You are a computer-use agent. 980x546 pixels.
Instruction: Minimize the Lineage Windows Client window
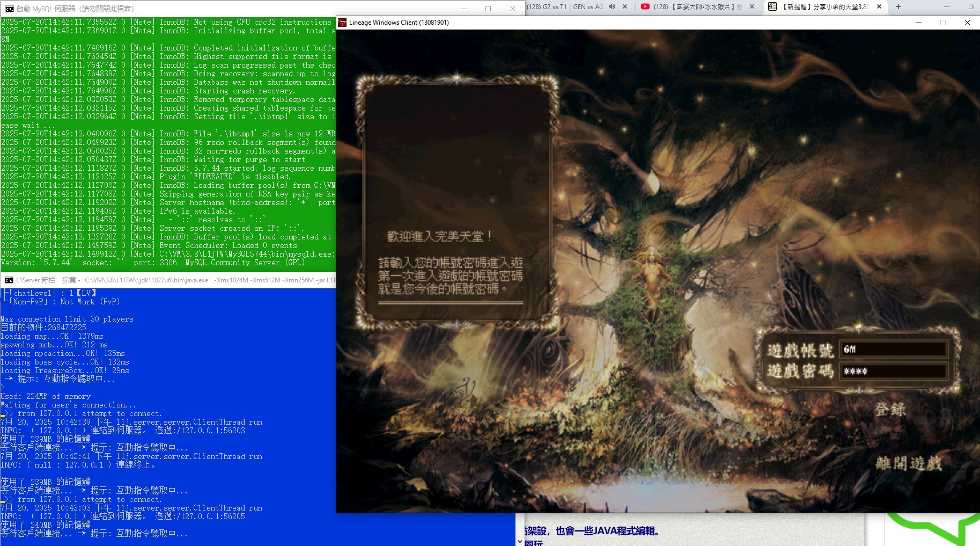tap(919, 23)
